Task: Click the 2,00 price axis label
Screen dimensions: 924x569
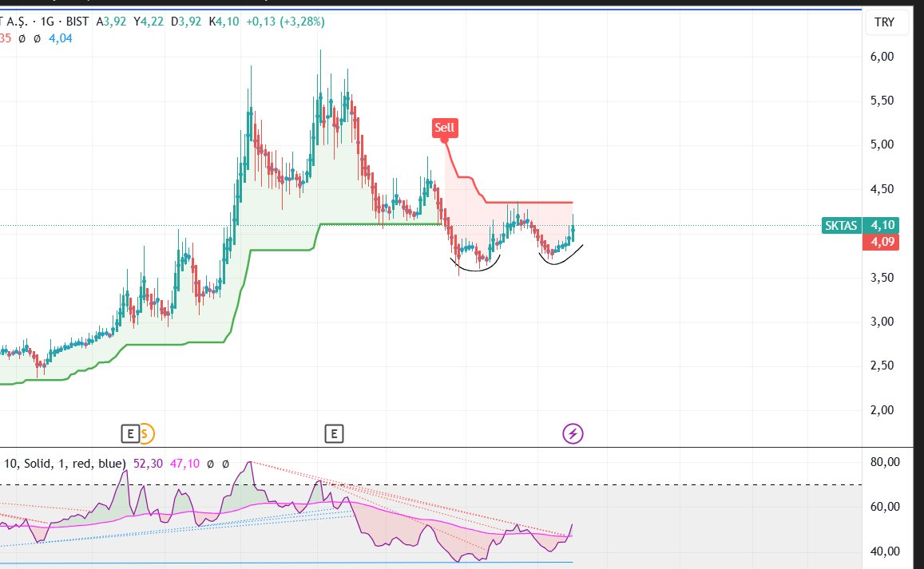Action: (x=882, y=410)
